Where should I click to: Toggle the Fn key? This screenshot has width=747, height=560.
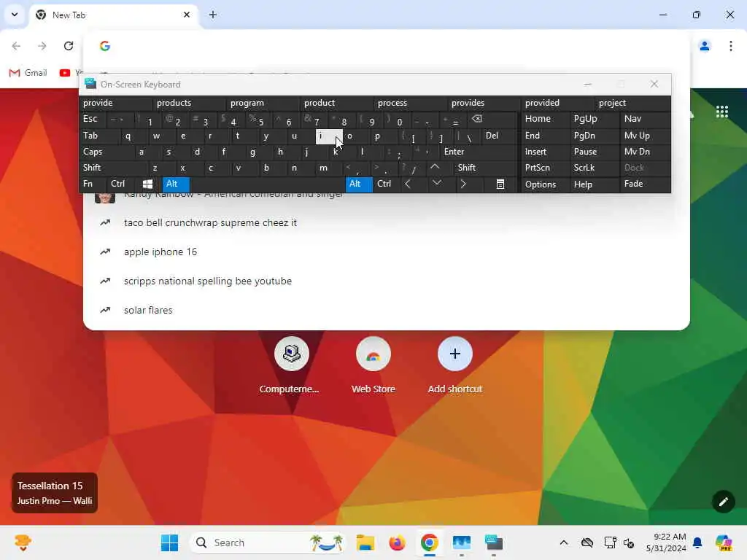pos(93,184)
